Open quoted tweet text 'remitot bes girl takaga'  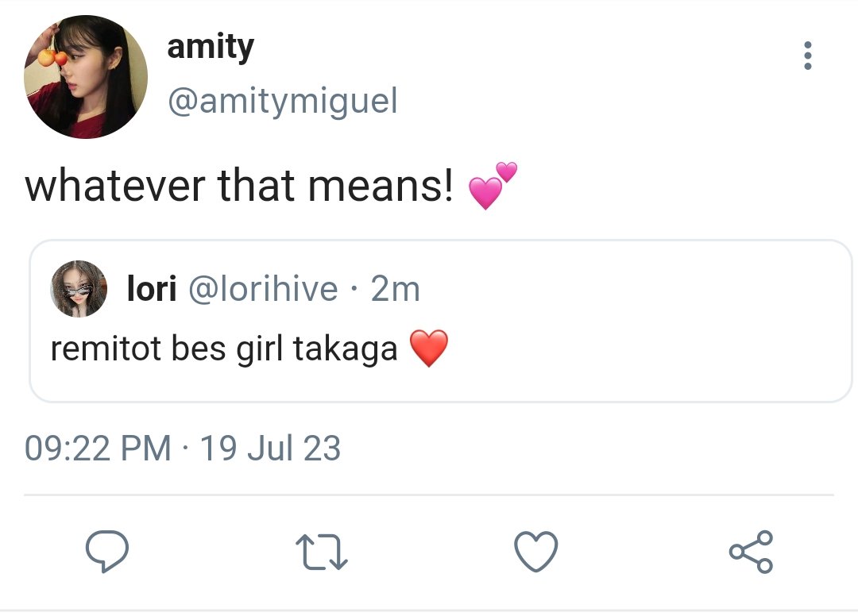click(x=224, y=348)
